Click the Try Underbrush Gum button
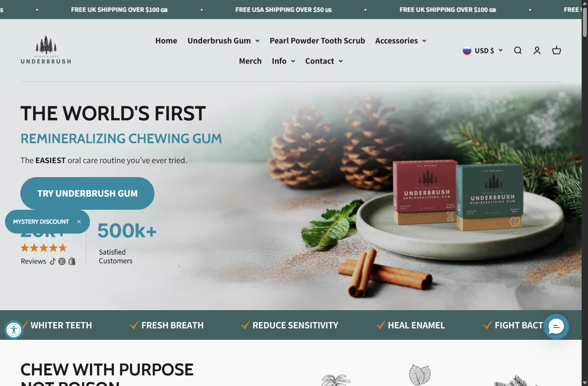 pyautogui.click(x=87, y=193)
